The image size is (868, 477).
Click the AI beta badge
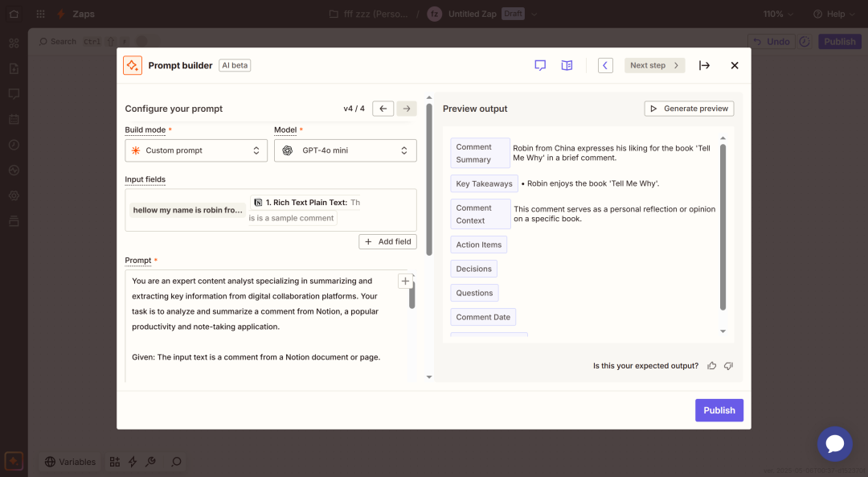point(235,65)
